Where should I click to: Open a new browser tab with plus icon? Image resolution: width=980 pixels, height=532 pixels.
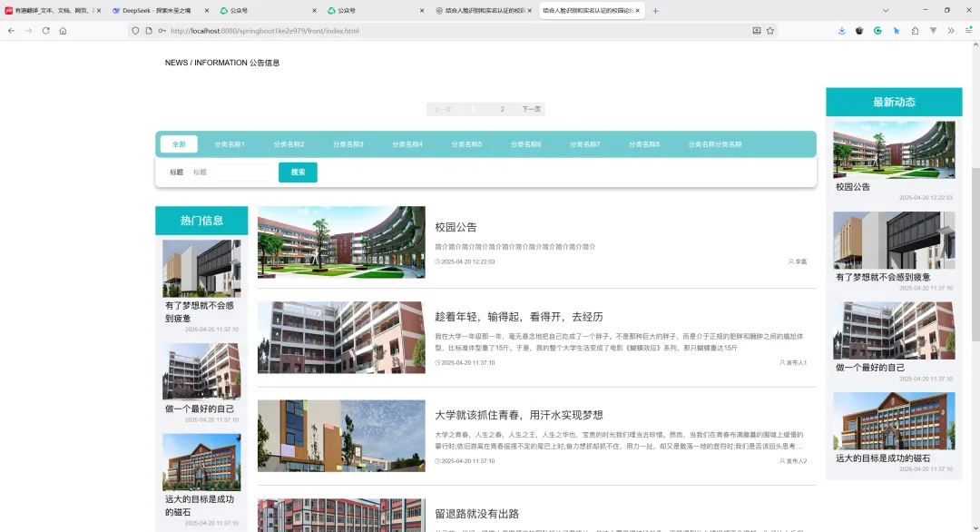(655, 11)
